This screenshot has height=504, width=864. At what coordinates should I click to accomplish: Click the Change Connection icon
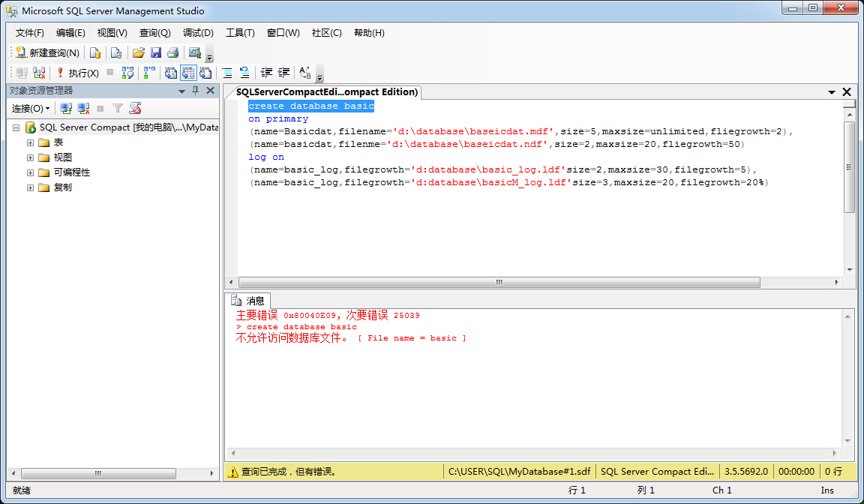point(39,73)
